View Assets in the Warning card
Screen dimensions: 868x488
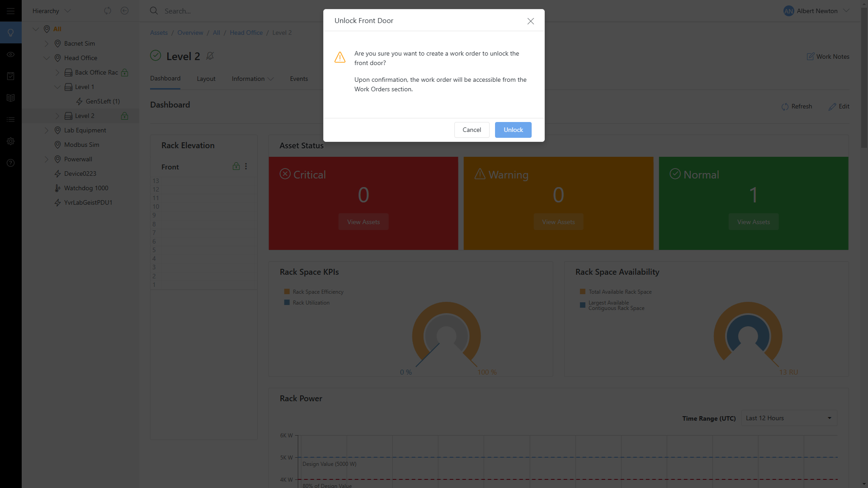pos(558,222)
